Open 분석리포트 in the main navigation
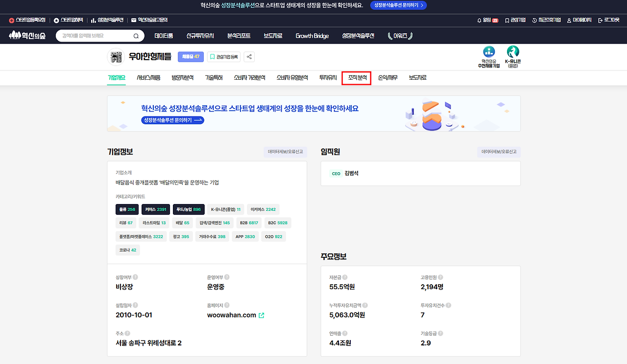Screen dimensions: 627x364 click(239, 36)
